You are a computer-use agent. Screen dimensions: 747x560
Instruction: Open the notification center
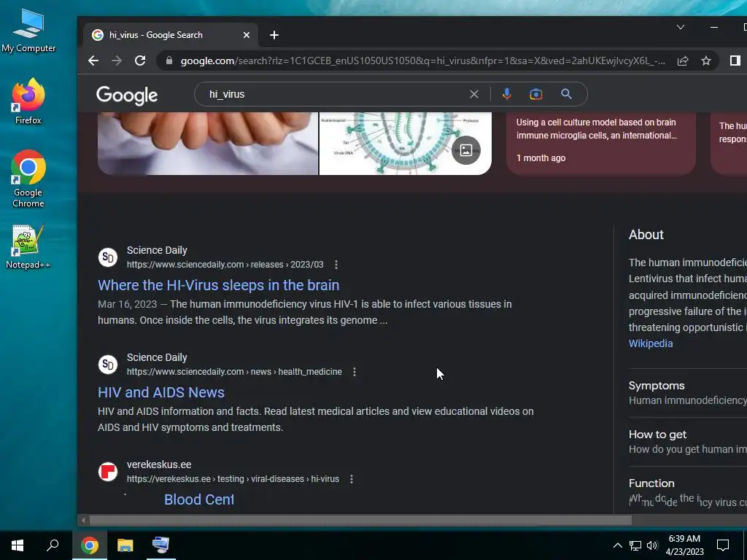click(x=723, y=545)
